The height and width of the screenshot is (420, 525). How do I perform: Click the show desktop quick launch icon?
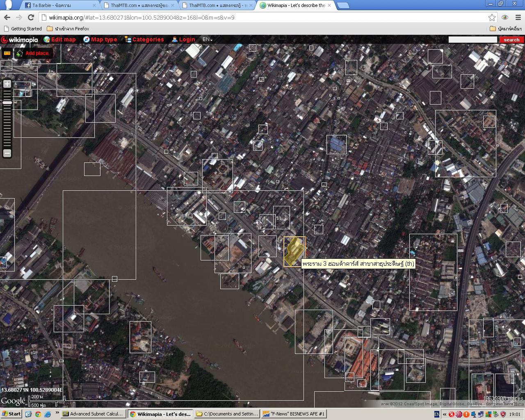(x=28, y=414)
